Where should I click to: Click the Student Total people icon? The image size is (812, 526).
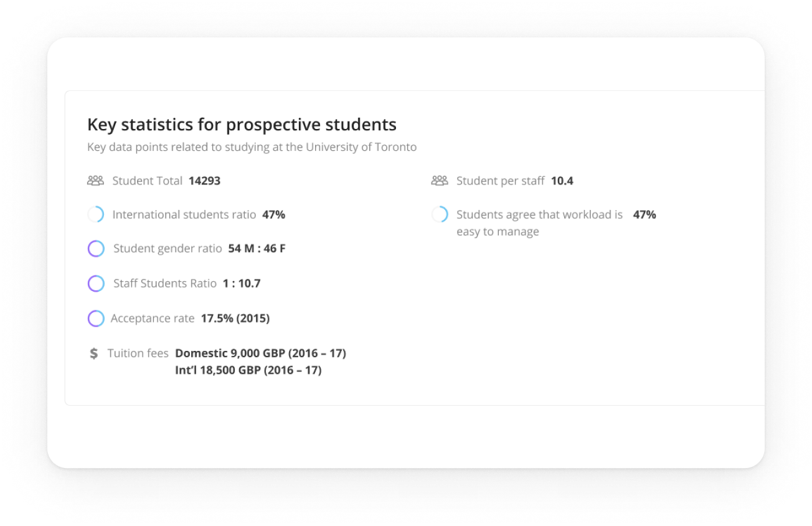pyautogui.click(x=95, y=181)
